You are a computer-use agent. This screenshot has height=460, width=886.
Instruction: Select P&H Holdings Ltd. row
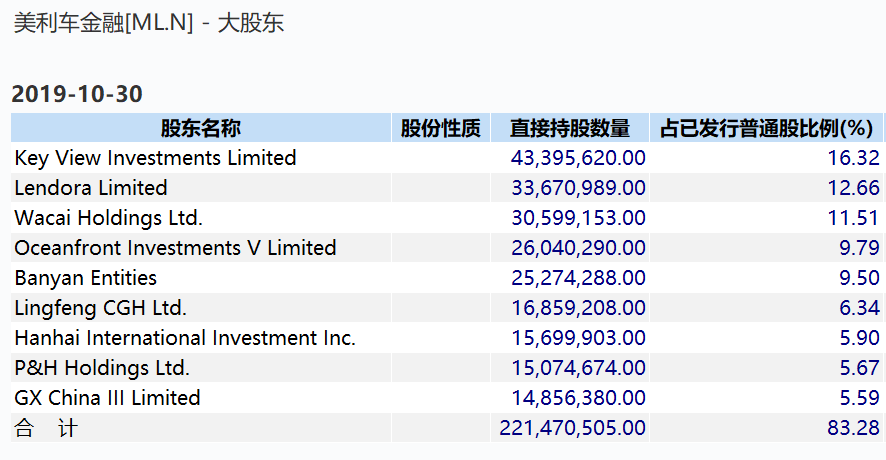tap(102, 368)
